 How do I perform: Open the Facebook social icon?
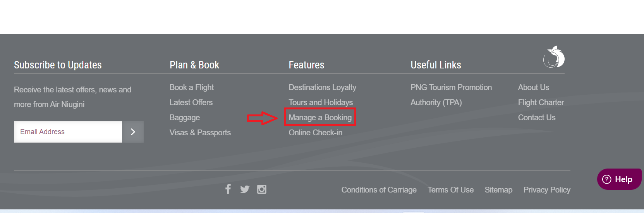(228, 189)
